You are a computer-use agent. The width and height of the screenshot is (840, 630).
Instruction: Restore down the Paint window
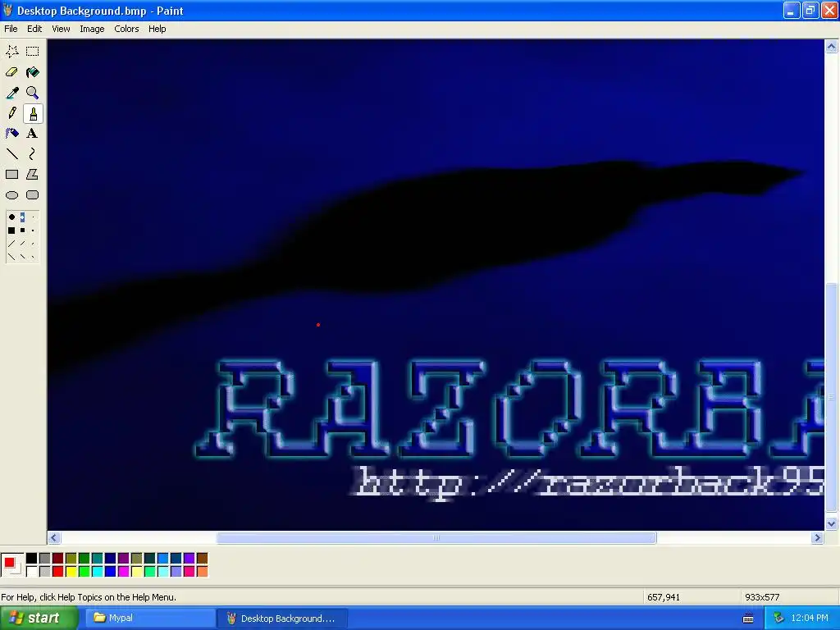click(810, 10)
